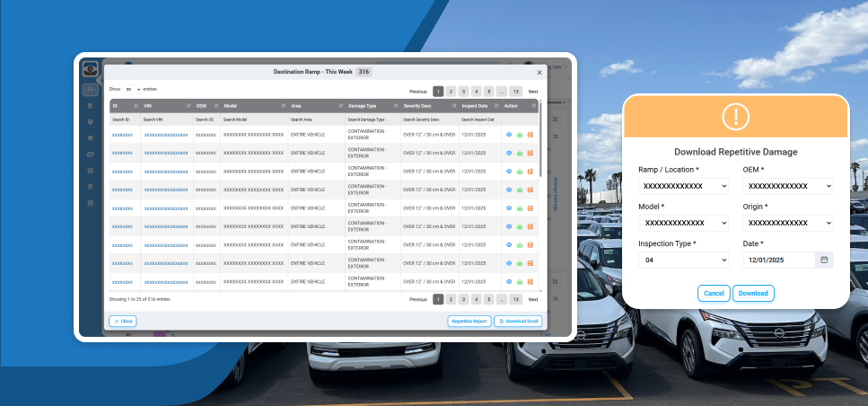Screen dimensions: 868x406
Task: Click the green download icon in the first row
Action: [520, 135]
